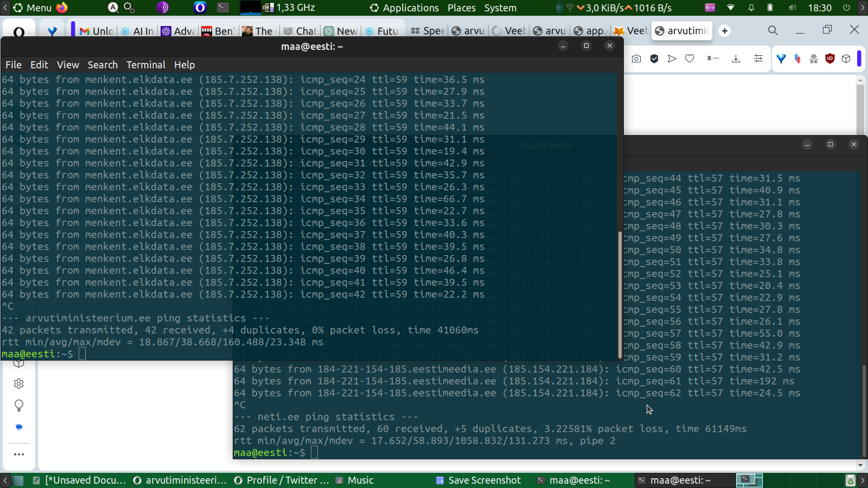Open the uBlock Origin extension icon

829,59
